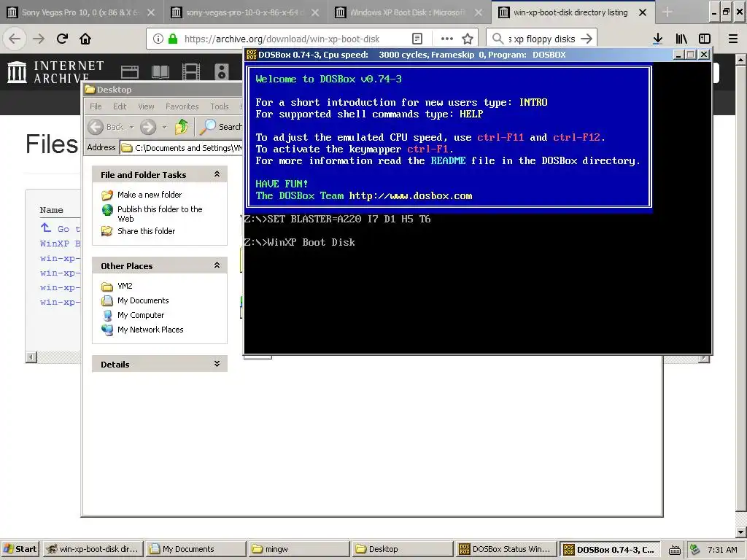Open My Documents in Other Places
The image size is (747, 560).
[x=143, y=300]
